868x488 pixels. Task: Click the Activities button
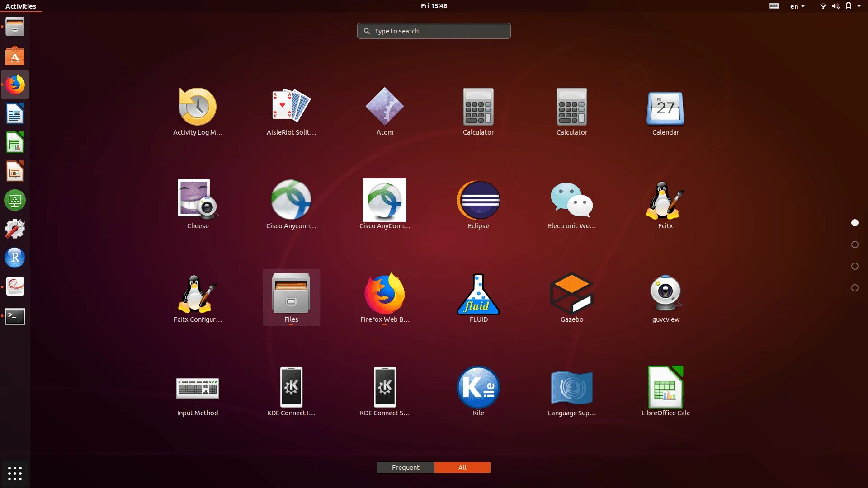21,6
